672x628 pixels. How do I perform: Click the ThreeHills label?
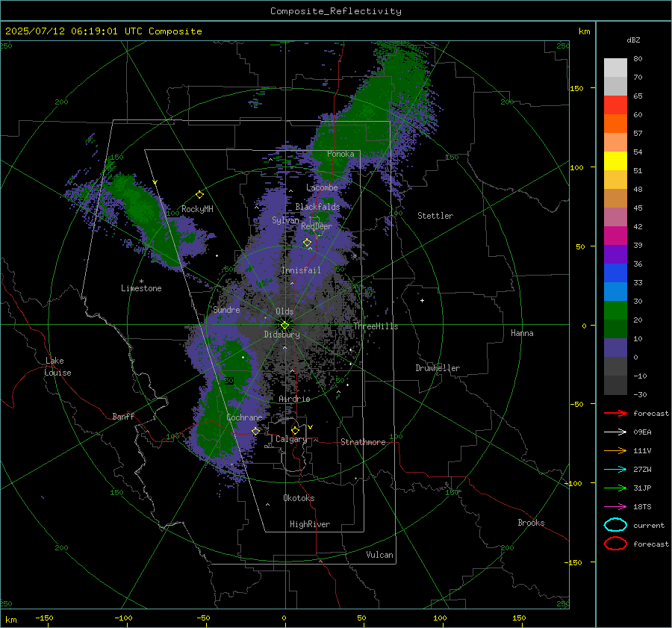(x=376, y=326)
